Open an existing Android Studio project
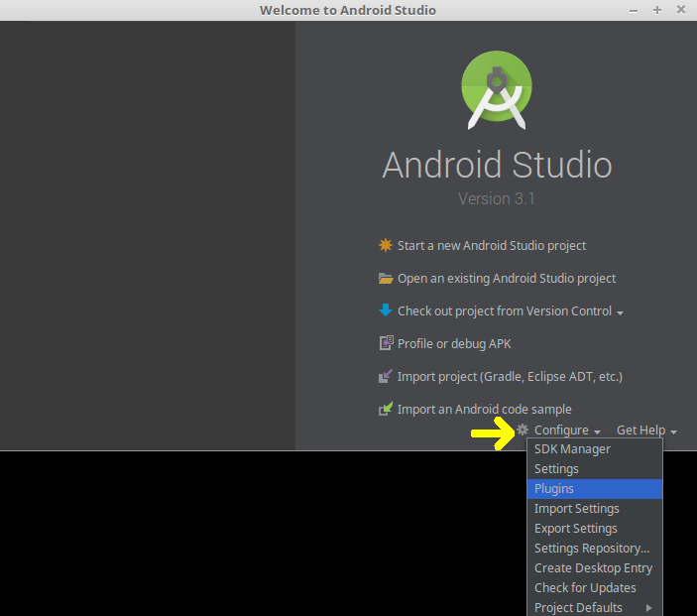This screenshot has height=616, width=697. (507, 279)
